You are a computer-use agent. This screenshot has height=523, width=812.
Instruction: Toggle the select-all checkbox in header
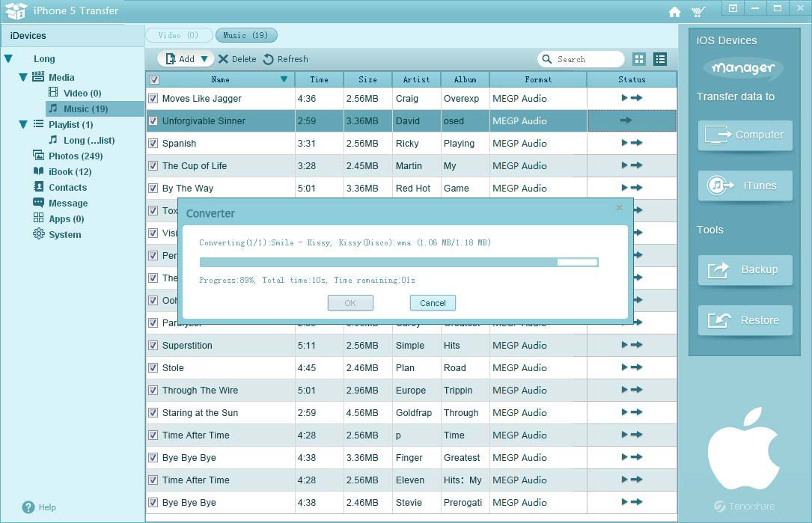pyautogui.click(x=154, y=79)
